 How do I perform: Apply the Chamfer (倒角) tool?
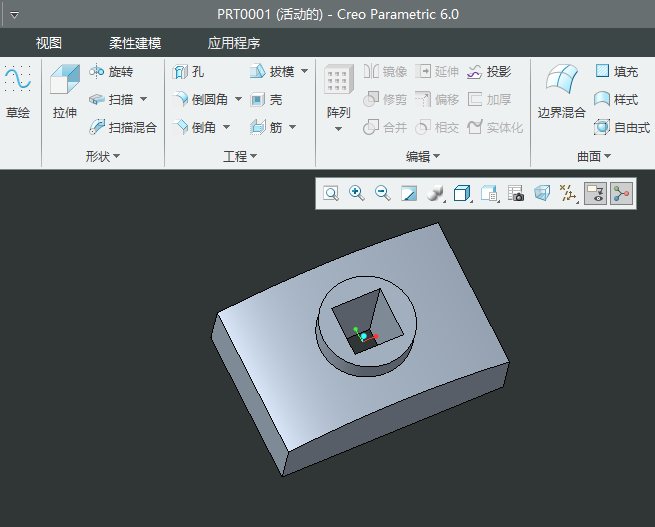(x=194, y=127)
